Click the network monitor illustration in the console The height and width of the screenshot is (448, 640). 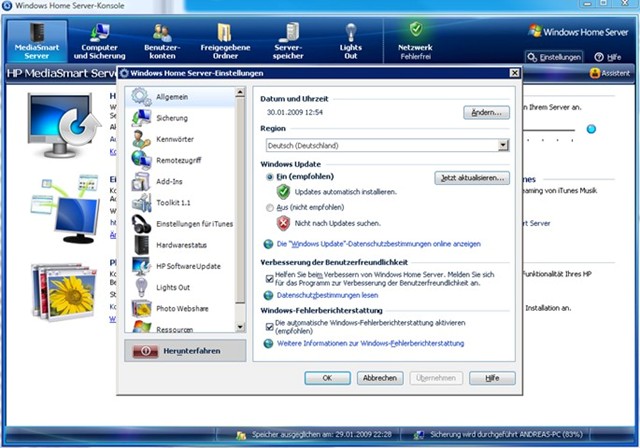[x=65, y=209]
